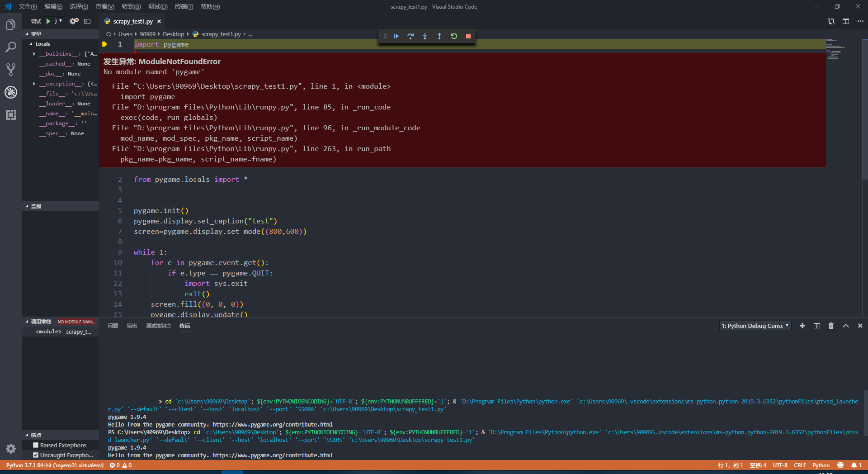Switch to the 调试控制台 panel tab
Screen dimensions: 868x474
coord(158,326)
